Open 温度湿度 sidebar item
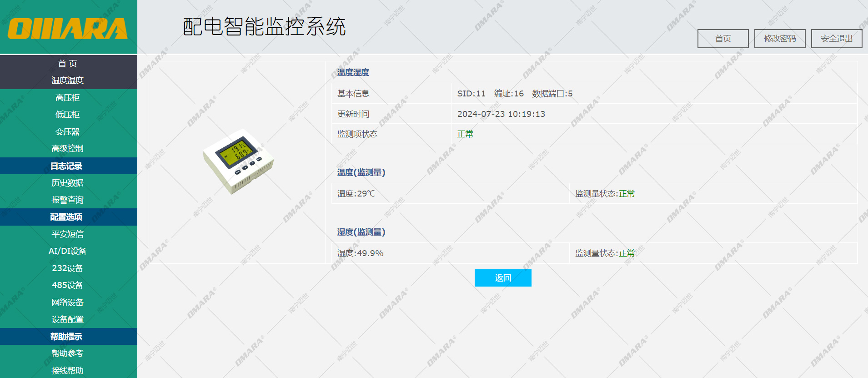Screen dimensions: 868x378 coord(67,81)
